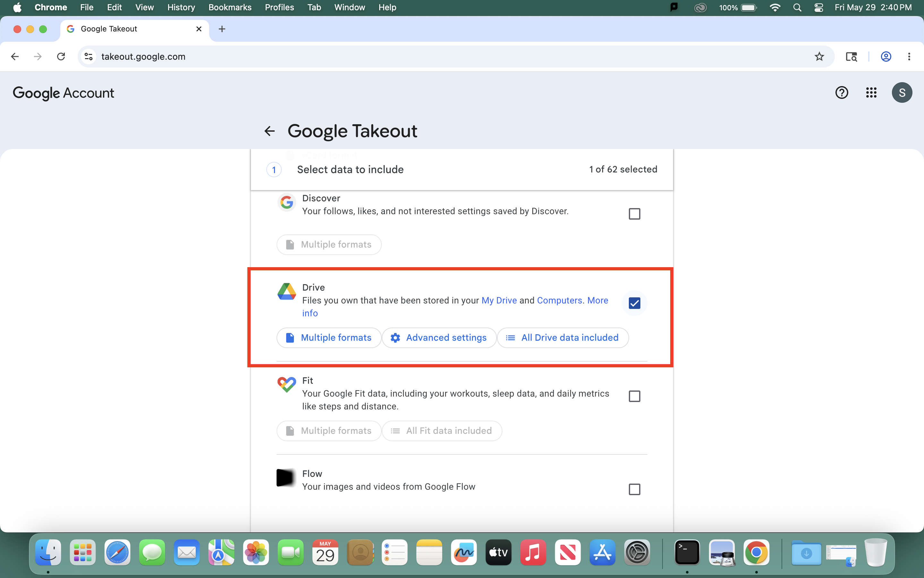Open Wi-Fi status in the menu bar
This screenshot has width=924, height=578.
[x=775, y=8]
